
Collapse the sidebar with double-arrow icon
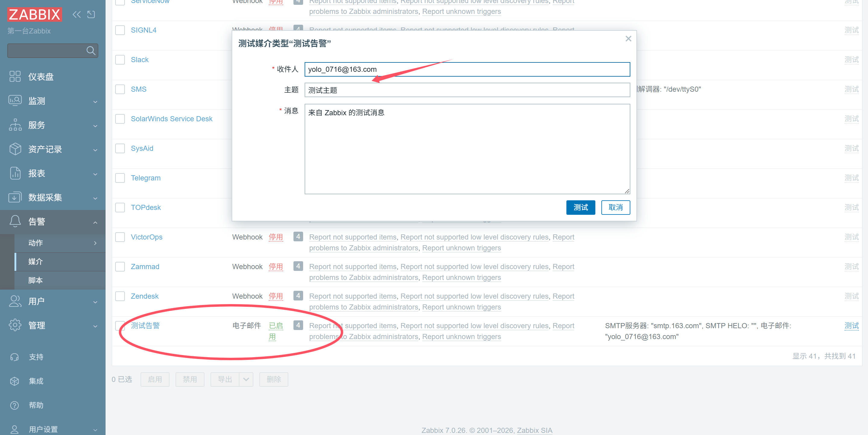77,14
